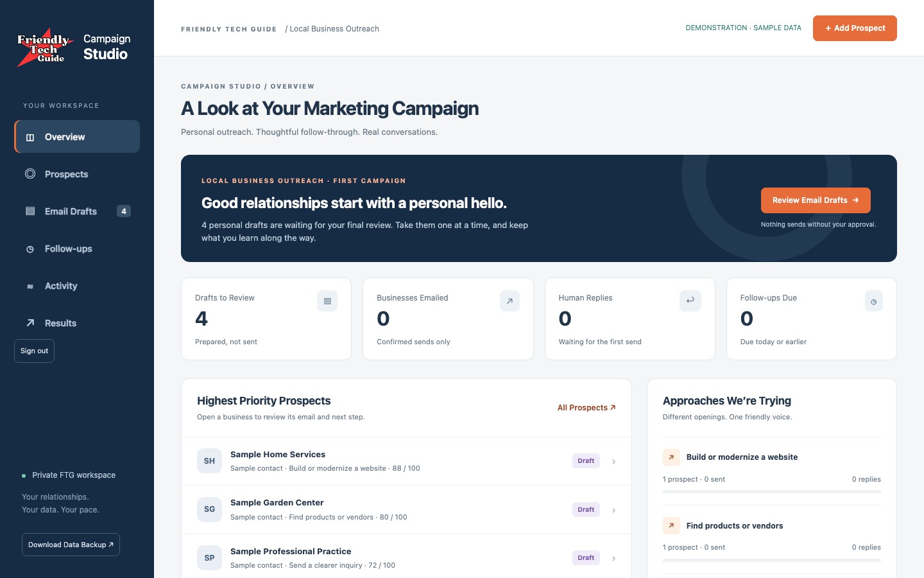Image resolution: width=924 pixels, height=578 pixels.
Task: Click Download Data Backup
Action: pyautogui.click(x=71, y=545)
